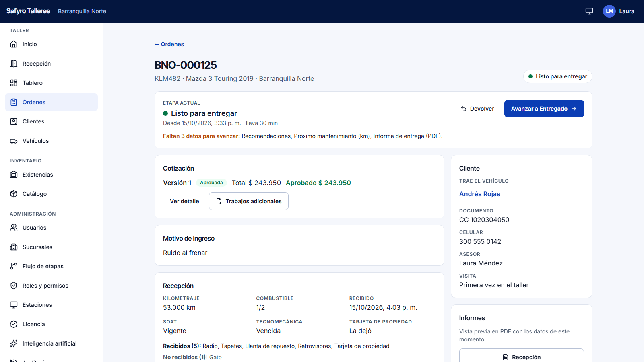Click the Laura user name in header
644x362 pixels.
627,11
